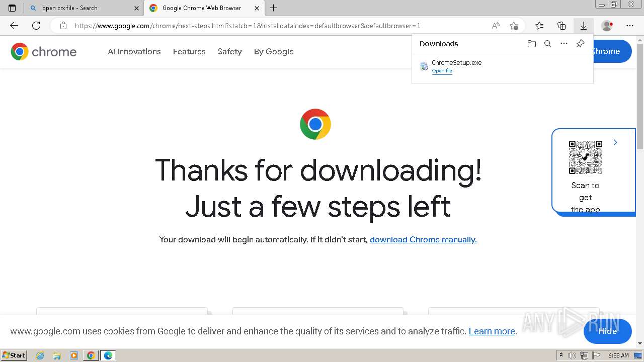
Task: Open more options in Downloads panel
Action: (x=564, y=44)
